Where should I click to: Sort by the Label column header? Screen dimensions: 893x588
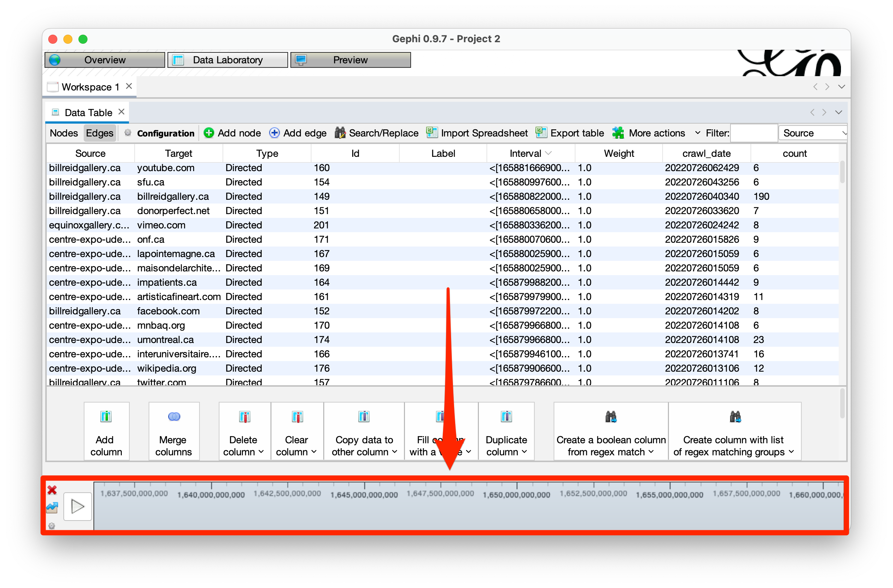pyautogui.click(x=443, y=153)
